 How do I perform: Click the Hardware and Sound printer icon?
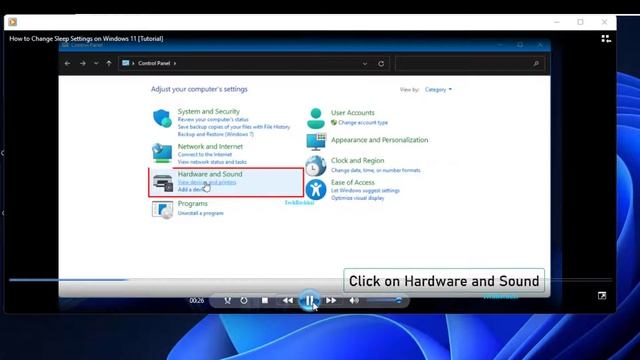tap(162, 182)
